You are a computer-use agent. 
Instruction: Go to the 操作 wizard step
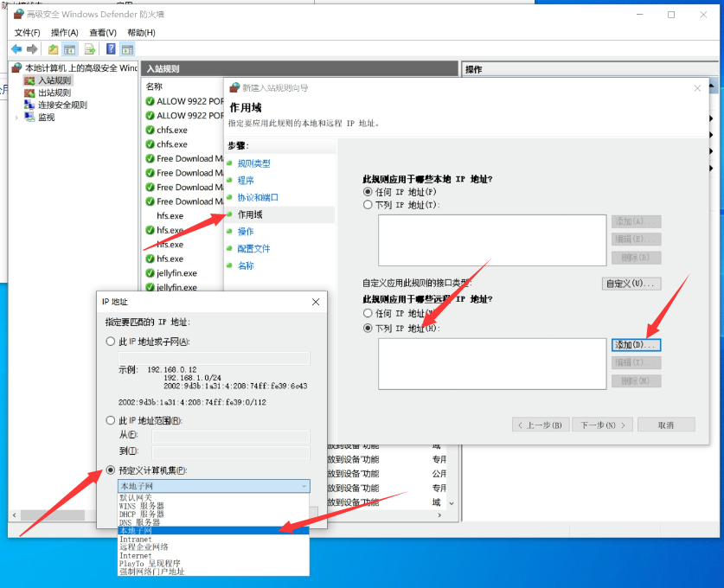click(245, 232)
